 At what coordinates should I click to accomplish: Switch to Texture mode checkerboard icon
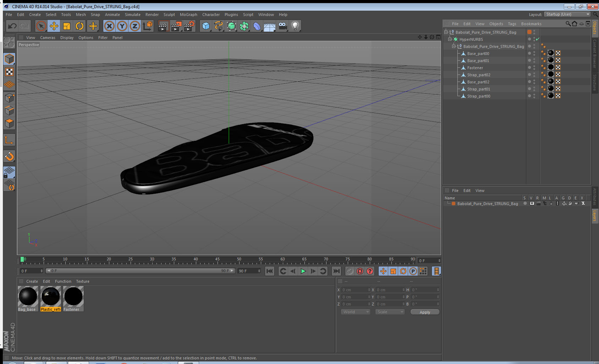tap(9, 72)
